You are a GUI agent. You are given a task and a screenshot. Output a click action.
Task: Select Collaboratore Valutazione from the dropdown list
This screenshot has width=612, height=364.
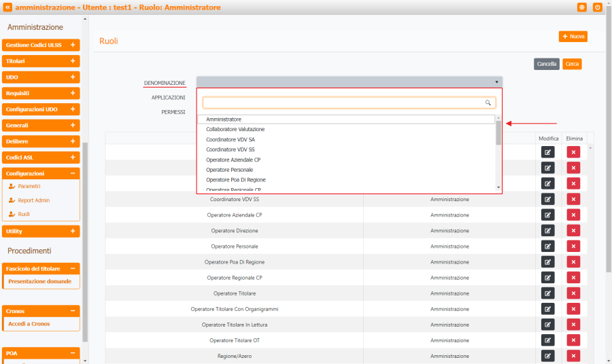click(x=235, y=129)
